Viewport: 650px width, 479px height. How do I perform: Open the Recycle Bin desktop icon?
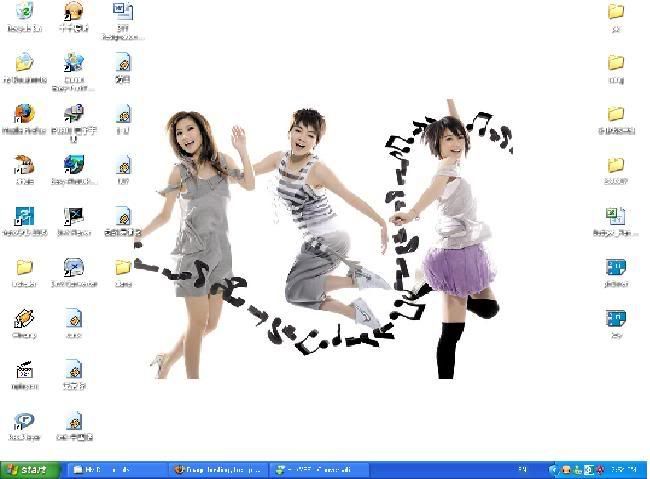[24, 13]
